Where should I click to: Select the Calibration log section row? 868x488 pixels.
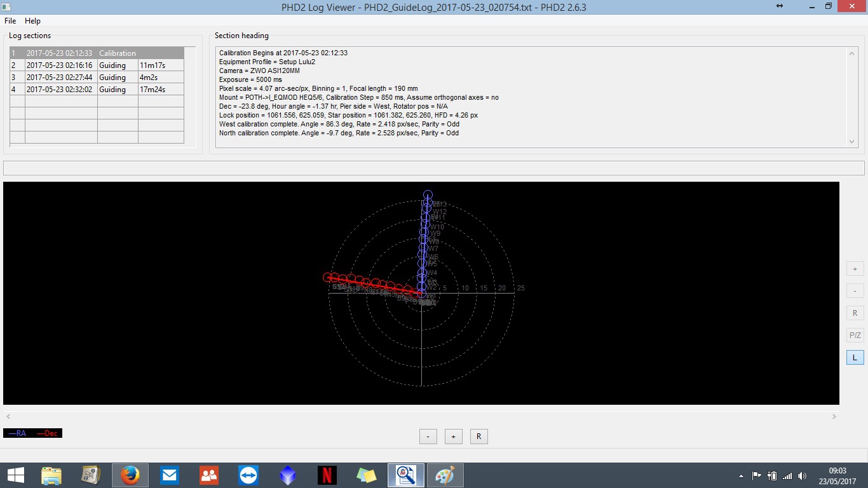(x=97, y=53)
